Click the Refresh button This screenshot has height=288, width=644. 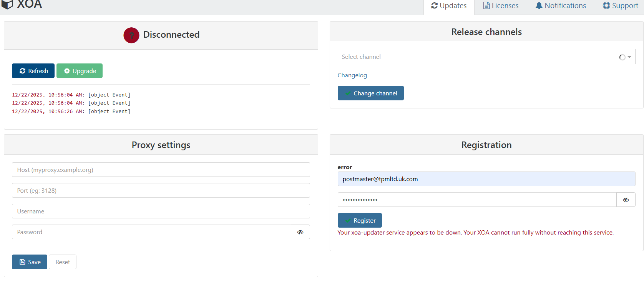coord(33,71)
